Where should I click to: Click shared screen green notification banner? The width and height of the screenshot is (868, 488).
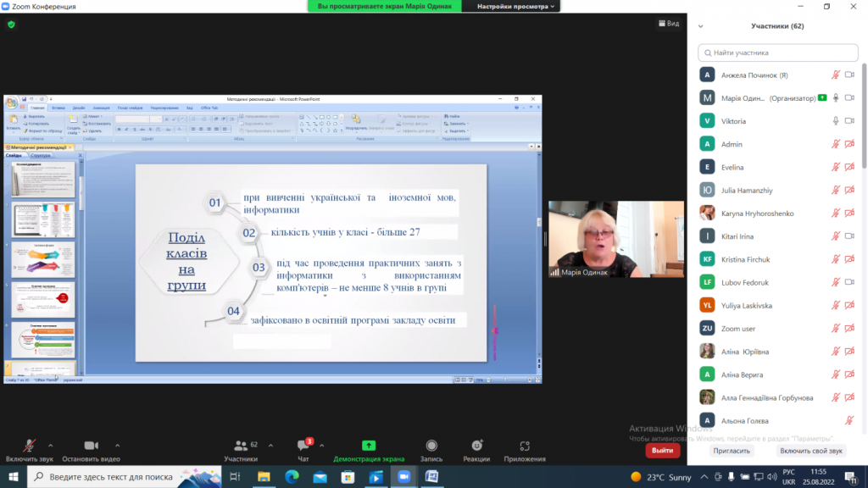(384, 6)
